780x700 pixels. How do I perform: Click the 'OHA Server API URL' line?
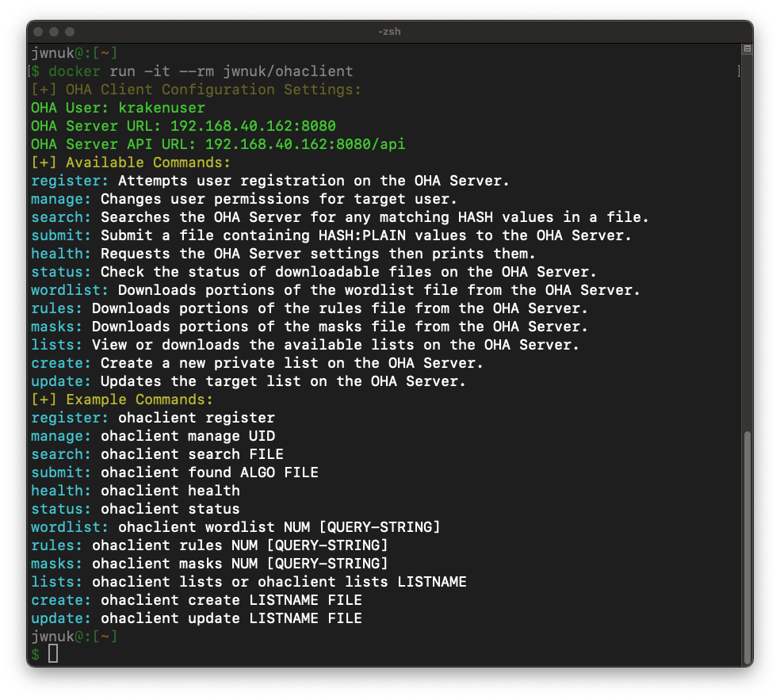point(218,144)
